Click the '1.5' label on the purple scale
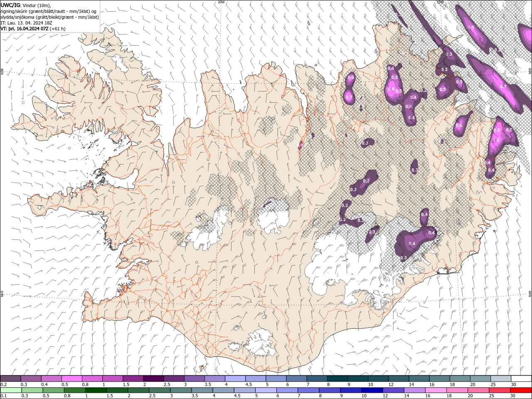This screenshot has height=399, width=532. pos(126,384)
